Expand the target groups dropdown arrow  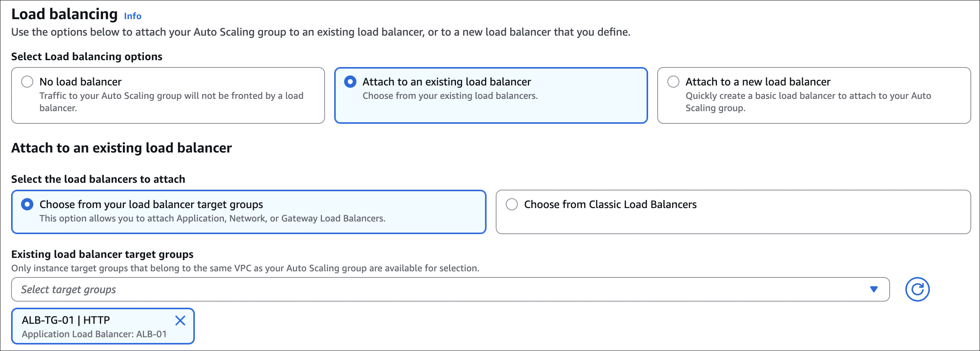(874, 289)
